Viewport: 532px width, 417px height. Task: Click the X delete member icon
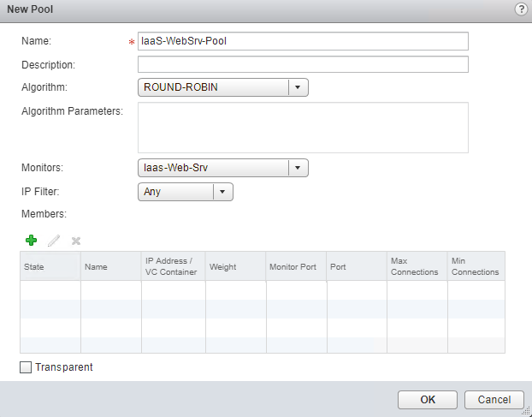75,241
